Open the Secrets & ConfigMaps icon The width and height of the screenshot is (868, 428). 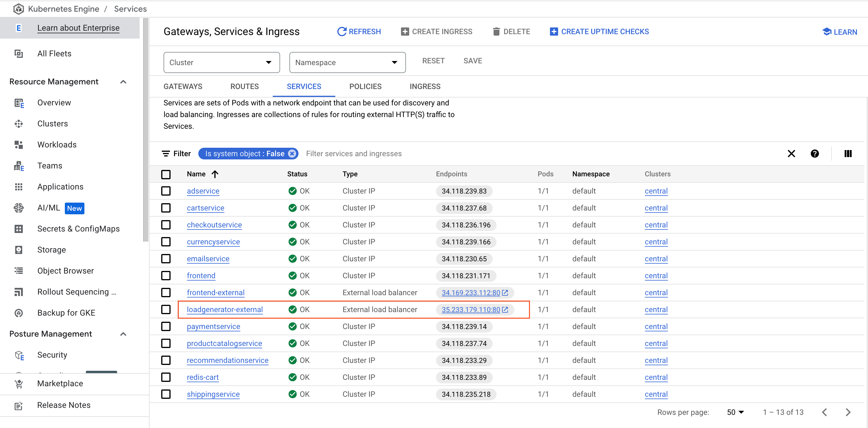pos(19,229)
